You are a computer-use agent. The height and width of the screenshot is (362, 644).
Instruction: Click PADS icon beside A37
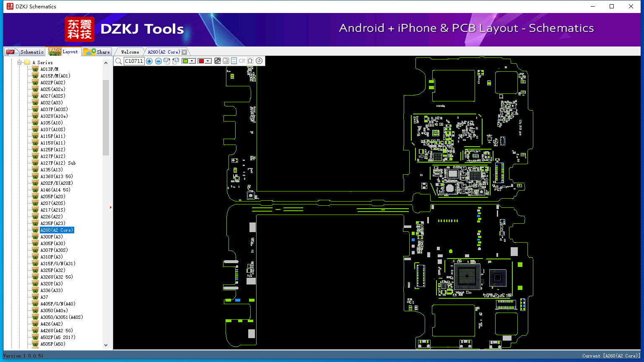click(35, 297)
